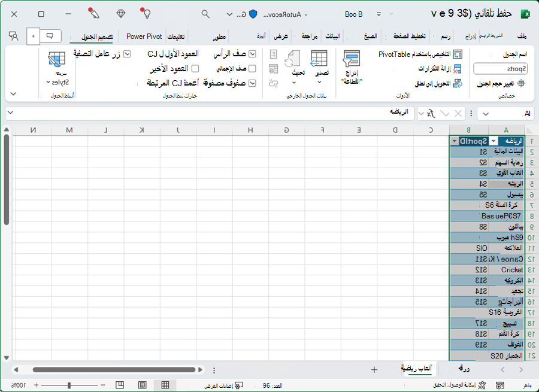Open the الصيغ (Formulas) tab
539x392 pixels.
370,36
